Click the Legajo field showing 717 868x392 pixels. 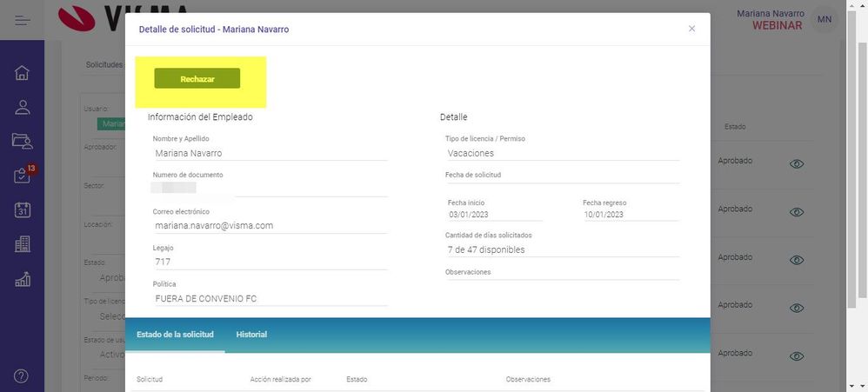click(270, 262)
